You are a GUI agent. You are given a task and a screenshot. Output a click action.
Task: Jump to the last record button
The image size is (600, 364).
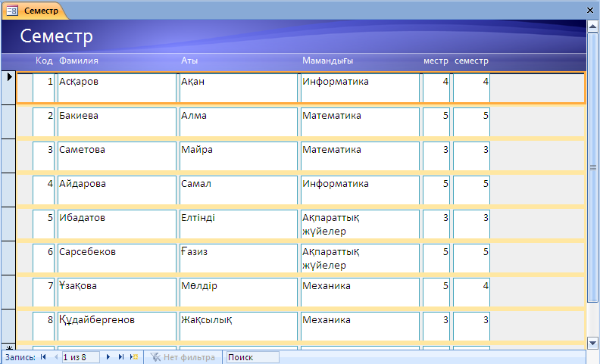point(121,357)
